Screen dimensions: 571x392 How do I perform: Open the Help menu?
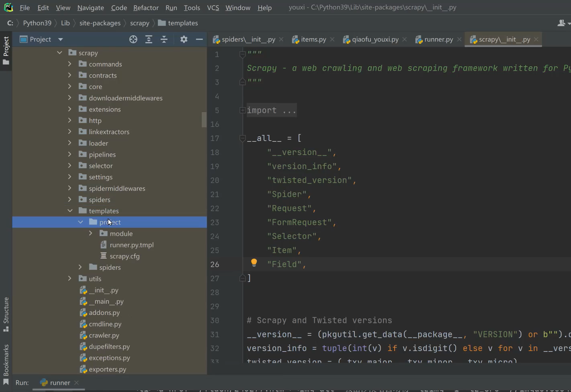pyautogui.click(x=264, y=8)
